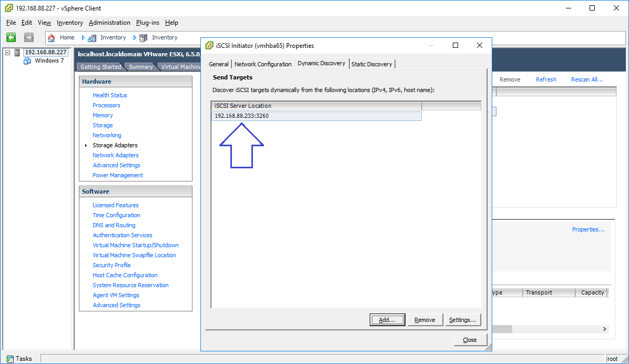Open the Edit menu

point(26,23)
